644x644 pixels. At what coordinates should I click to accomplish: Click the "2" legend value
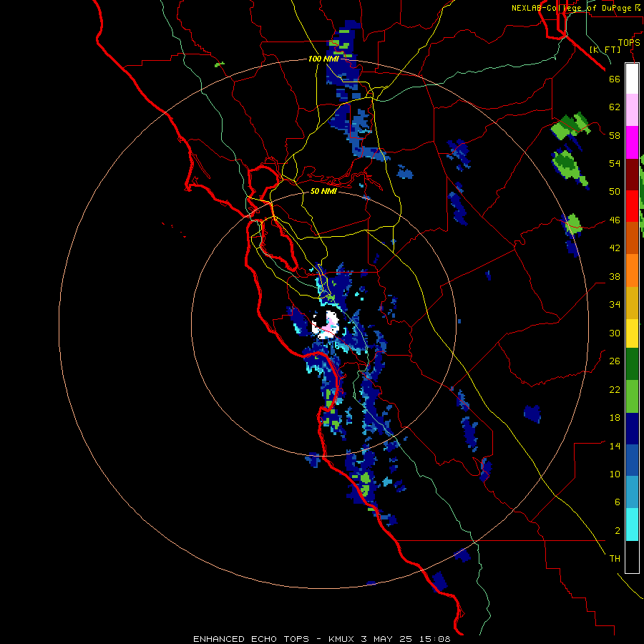[618, 531]
